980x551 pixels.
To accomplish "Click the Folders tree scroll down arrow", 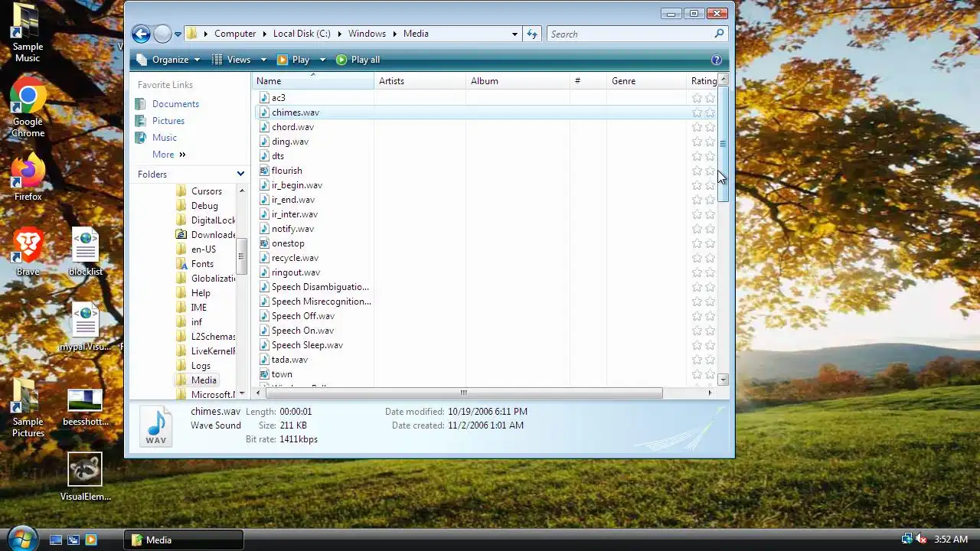I will click(242, 394).
